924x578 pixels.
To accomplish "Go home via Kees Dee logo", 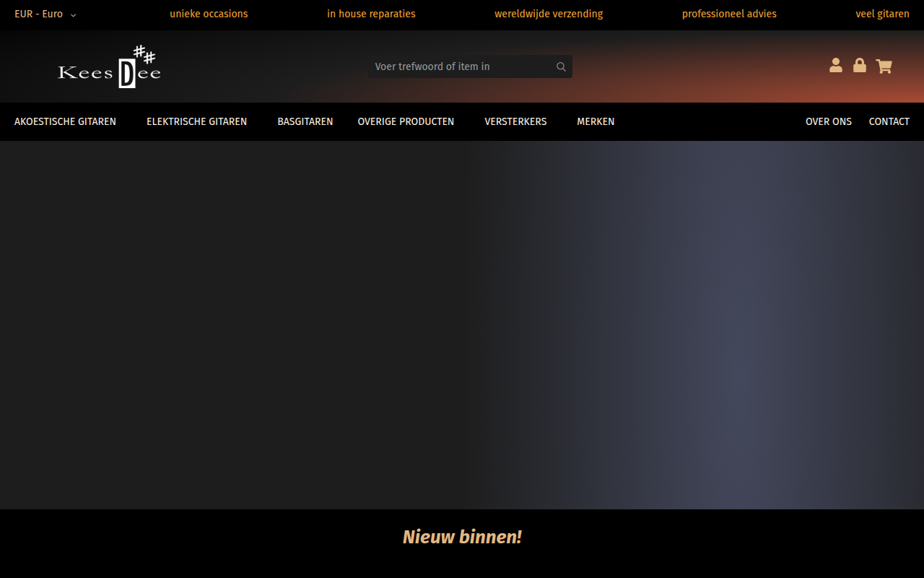I will point(109,66).
